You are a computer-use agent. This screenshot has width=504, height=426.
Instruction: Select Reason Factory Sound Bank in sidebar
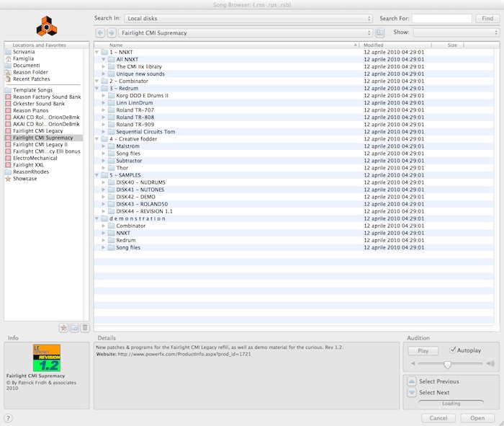pos(47,97)
